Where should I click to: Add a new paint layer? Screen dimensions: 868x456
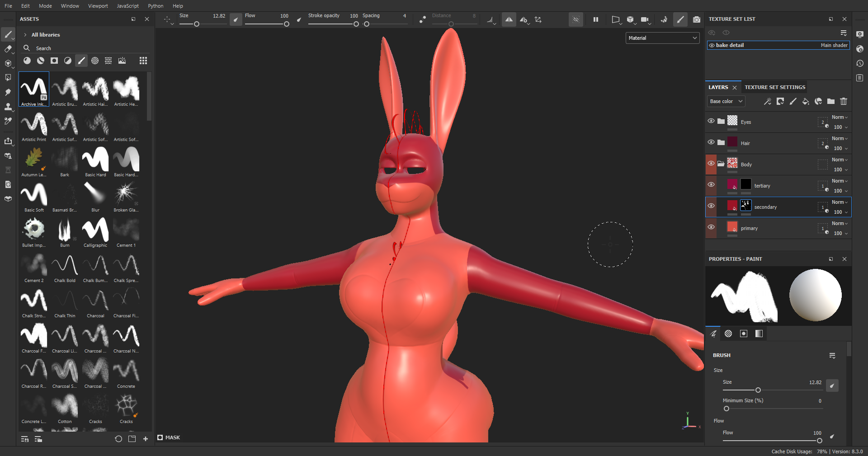point(793,101)
